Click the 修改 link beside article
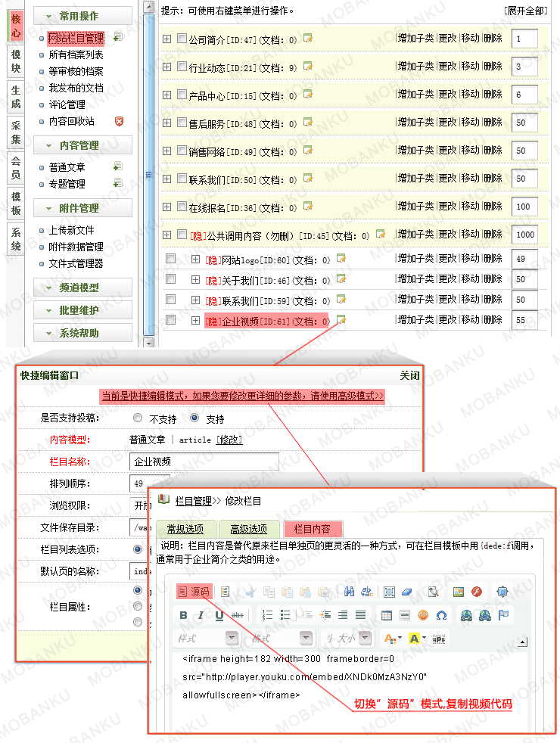The width and height of the screenshot is (560, 743). coord(229,440)
